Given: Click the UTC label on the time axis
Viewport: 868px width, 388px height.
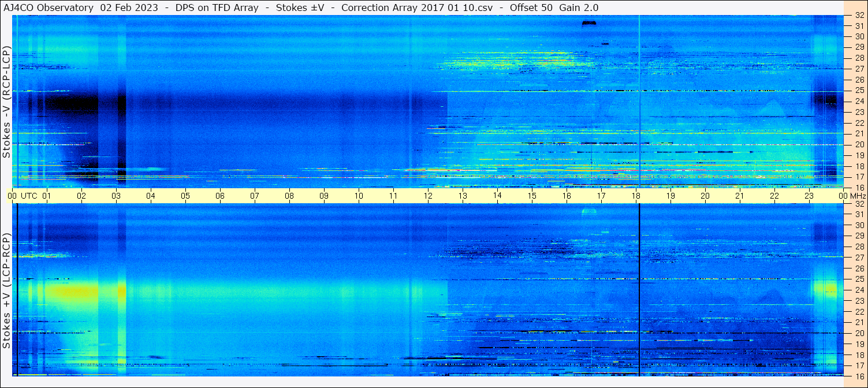Looking at the screenshot, I should pyautogui.click(x=29, y=196).
